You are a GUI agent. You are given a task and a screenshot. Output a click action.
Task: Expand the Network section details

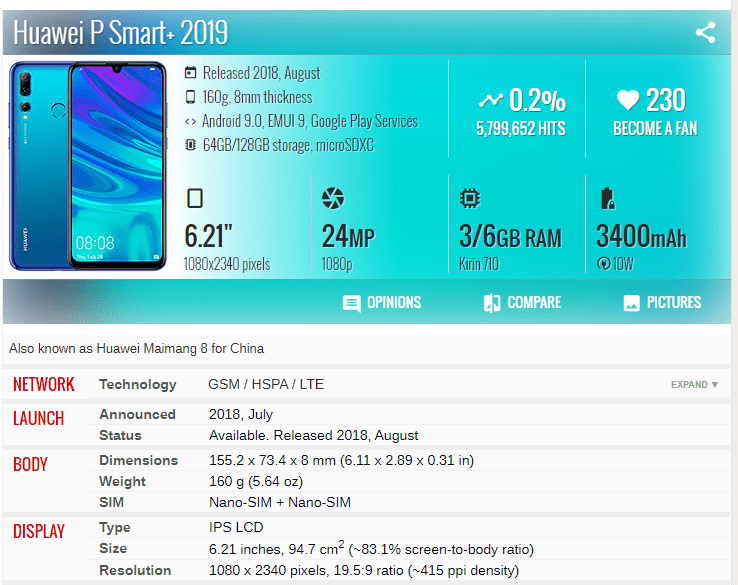(694, 385)
